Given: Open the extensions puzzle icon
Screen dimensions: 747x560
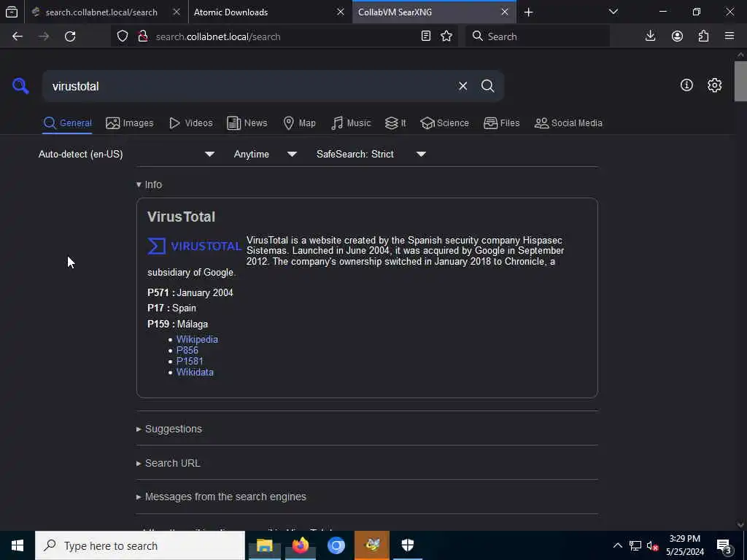Looking at the screenshot, I should coord(704,36).
